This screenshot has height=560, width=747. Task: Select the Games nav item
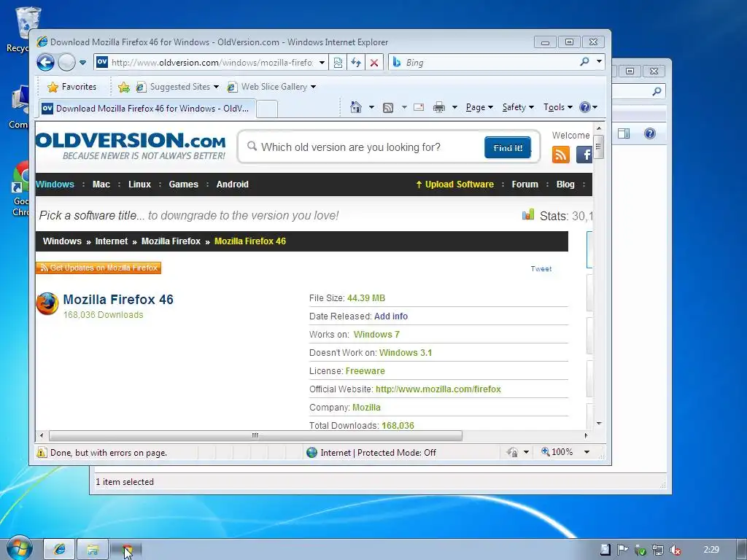183,184
